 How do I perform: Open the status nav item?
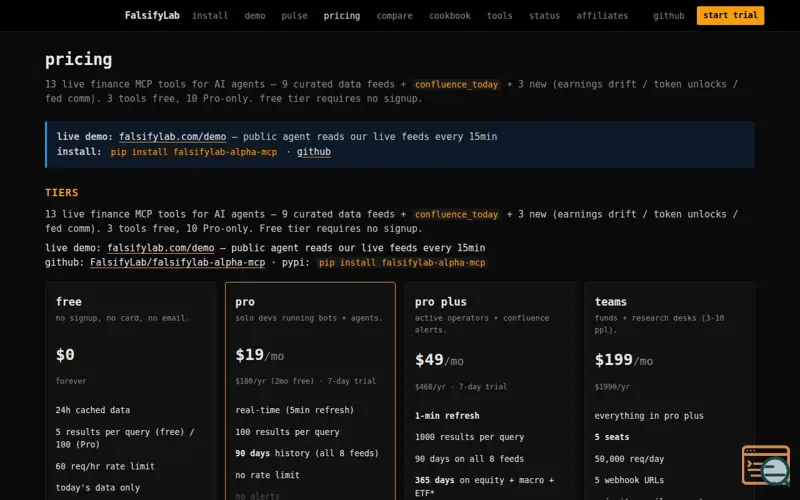tap(544, 16)
